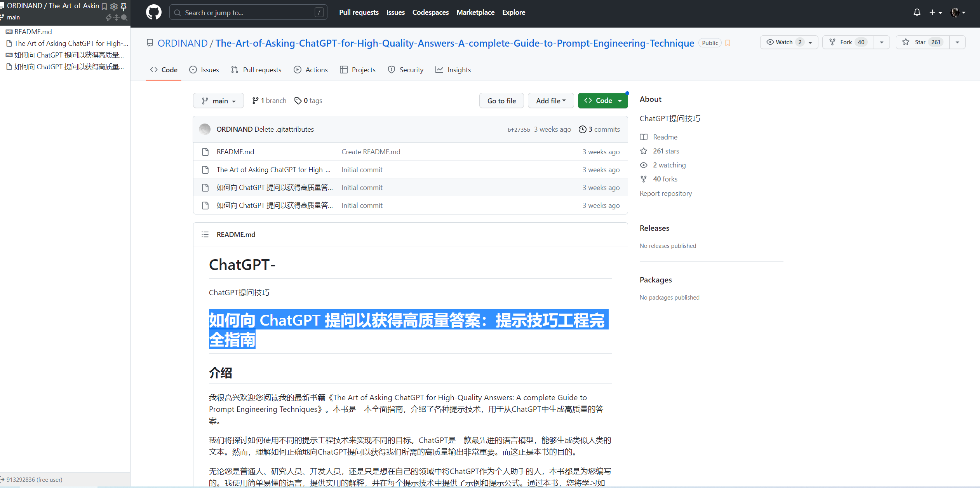The image size is (980, 488).
Task: Expand the plus create-new menu
Action: [935, 12]
